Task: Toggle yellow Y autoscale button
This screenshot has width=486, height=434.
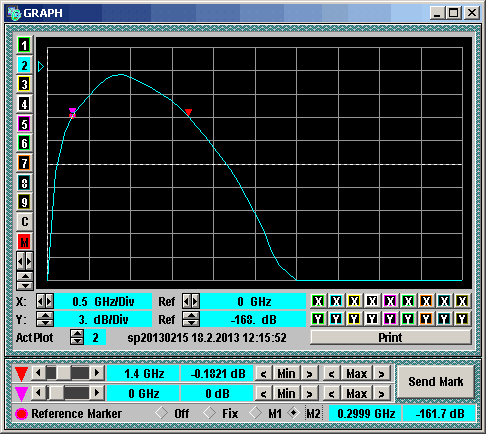Action: [354, 319]
